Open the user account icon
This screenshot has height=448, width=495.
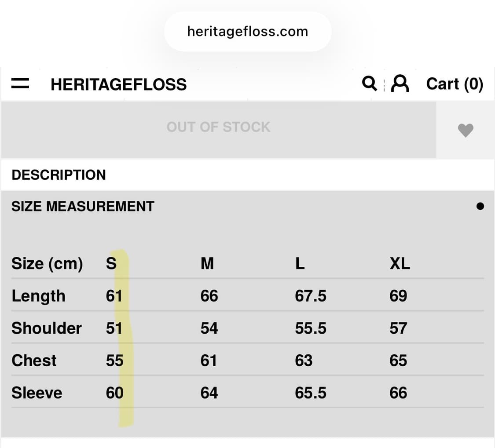400,83
